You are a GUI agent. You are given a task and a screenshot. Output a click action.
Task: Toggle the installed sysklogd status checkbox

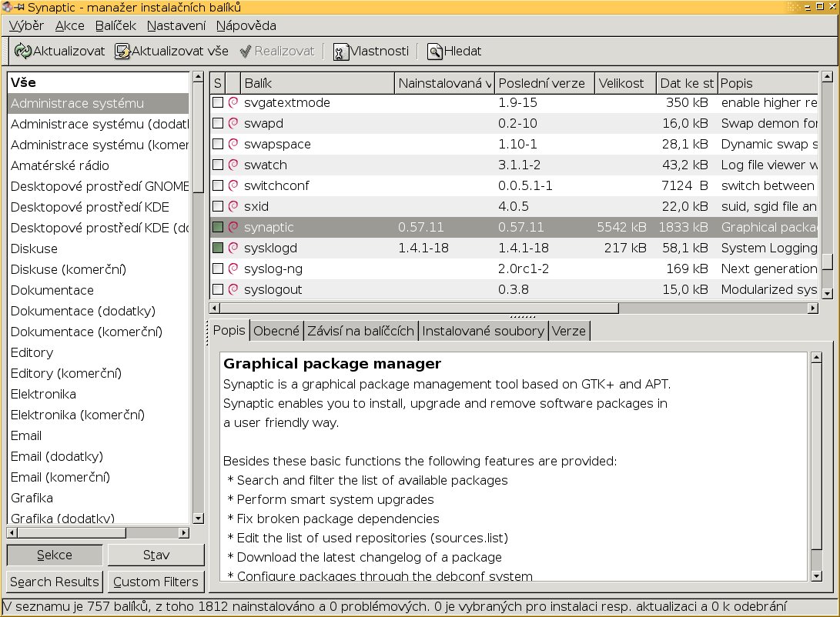point(217,248)
